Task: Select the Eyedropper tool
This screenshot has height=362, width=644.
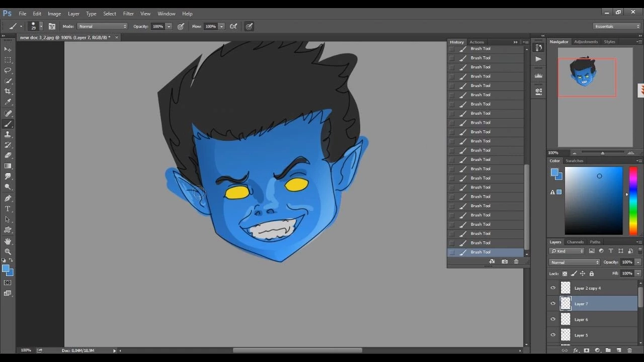Action: tap(8, 102)
